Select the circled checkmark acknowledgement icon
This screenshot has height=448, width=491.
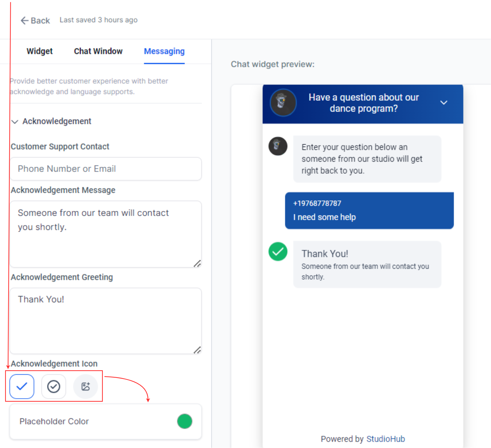click(x=53, y=386)
